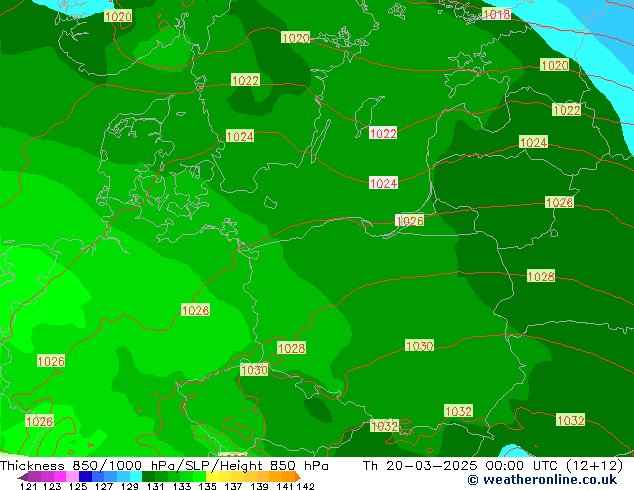Click the legend value 137

point(233,486)
